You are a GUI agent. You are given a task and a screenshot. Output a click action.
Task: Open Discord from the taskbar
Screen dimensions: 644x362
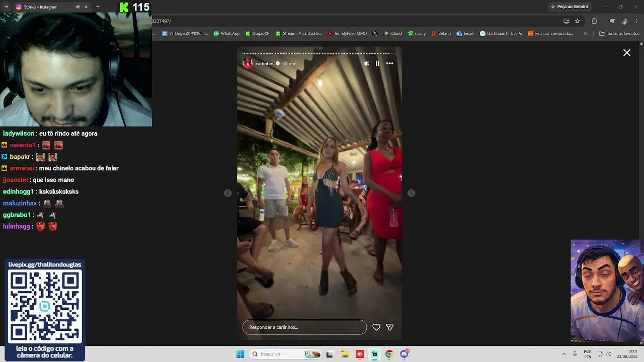404,354
